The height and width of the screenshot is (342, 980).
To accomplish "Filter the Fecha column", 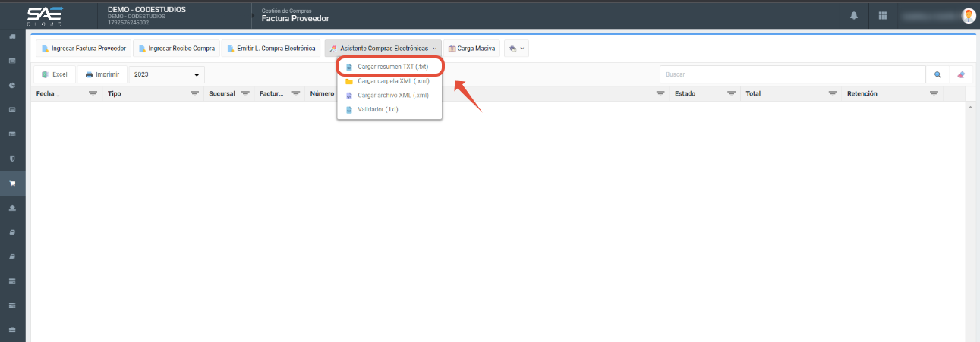I will pos(93,94).
